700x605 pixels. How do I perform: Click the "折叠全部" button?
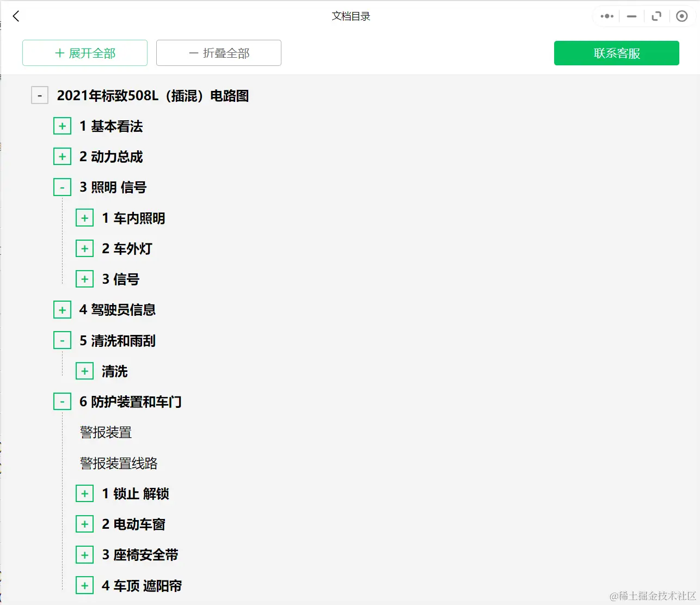pyautogui.click(x=218, y=53)
